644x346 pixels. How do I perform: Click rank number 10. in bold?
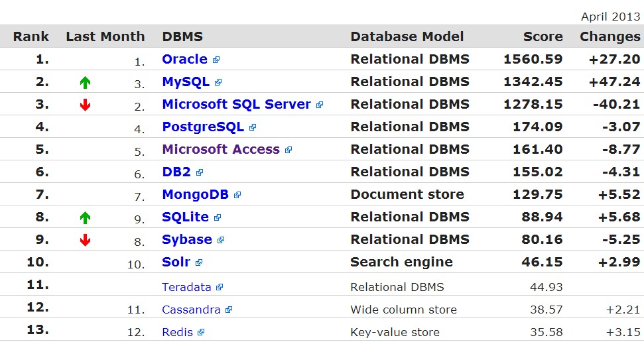coord(38,262)
